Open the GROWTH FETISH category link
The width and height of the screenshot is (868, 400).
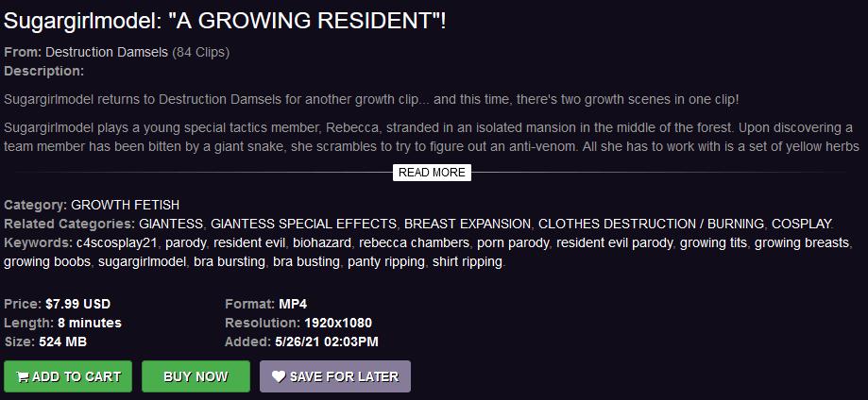pyautogui.click(x=125, y=205)
